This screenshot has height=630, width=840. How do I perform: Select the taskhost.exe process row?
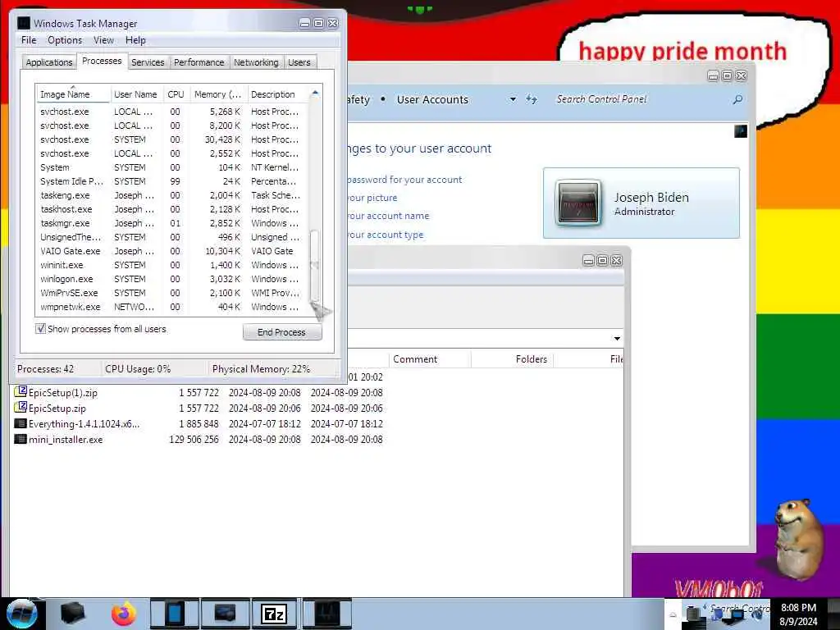pyautogui.click(x=172, y=209)
